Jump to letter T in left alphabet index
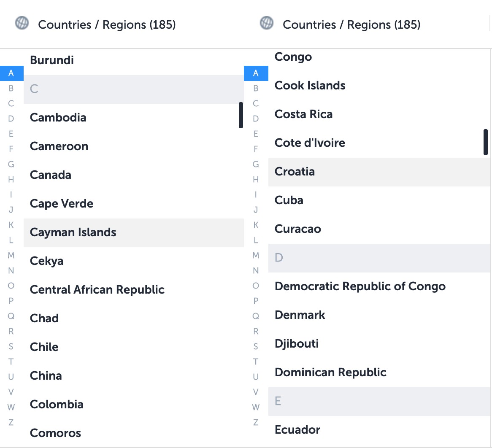Image resolution: width=492 pixels, height=448 pixels. point(11,362)
